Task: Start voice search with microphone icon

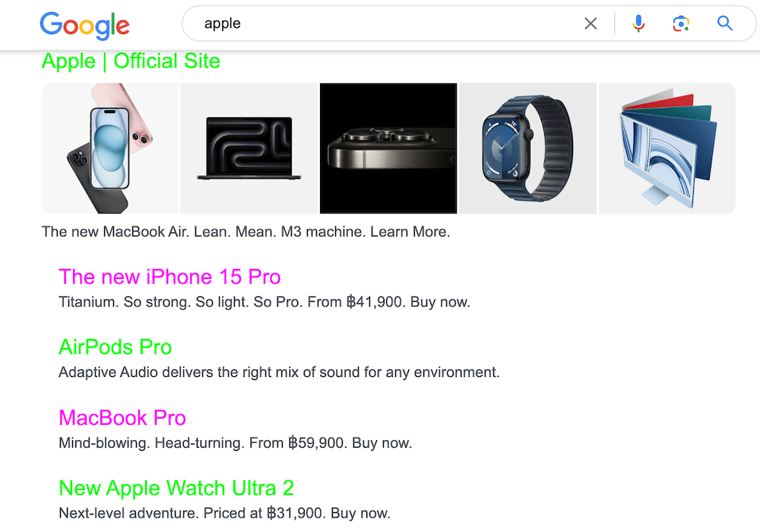Action: click(x=638, y=24)
